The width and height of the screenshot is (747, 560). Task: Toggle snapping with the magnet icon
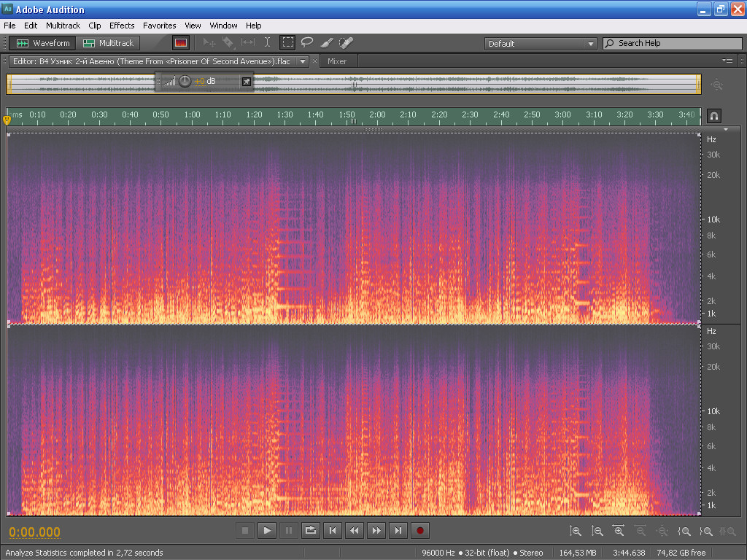[714, 116]
